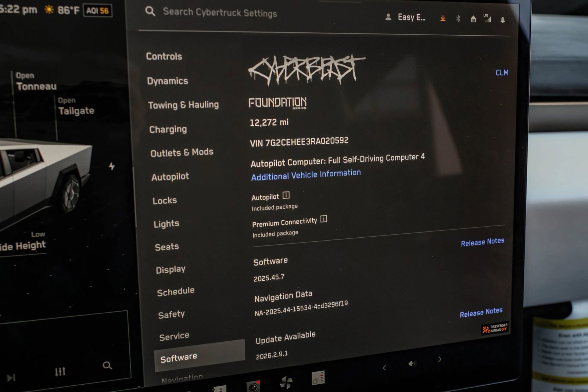Open the Safety settings menu
Viewport: 588px width, 392px height.
pos(171,314)
